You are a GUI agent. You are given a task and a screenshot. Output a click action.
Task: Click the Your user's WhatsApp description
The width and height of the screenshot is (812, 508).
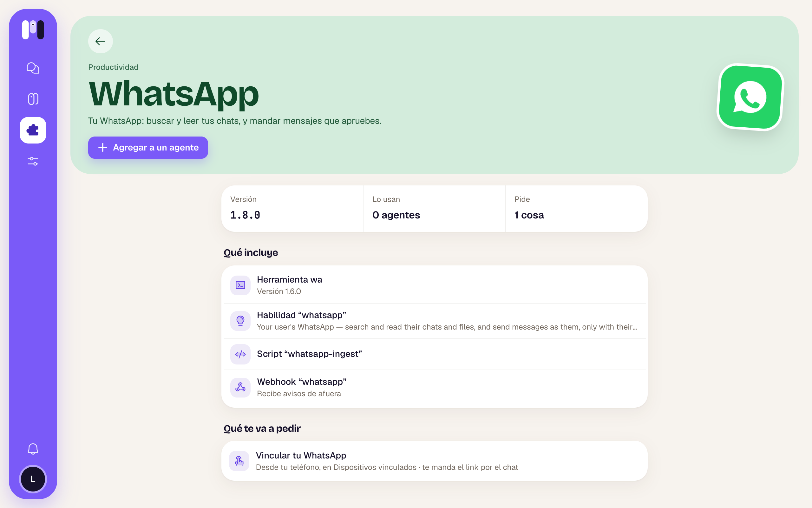click(x=447, y=327)
